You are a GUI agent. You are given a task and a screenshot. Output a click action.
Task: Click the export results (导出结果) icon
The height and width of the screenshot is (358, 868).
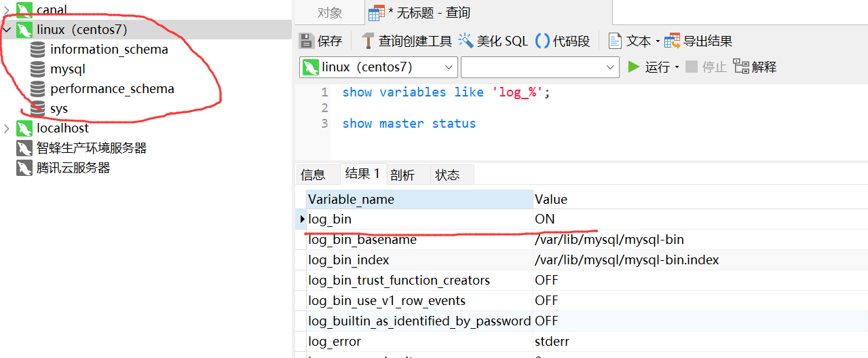pyautogui.click(x=672, y=41)
